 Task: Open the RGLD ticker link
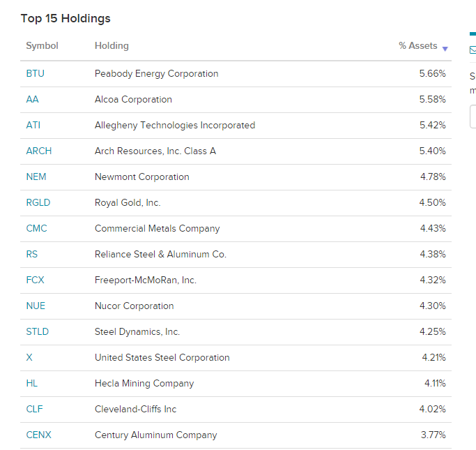point(38,202)
